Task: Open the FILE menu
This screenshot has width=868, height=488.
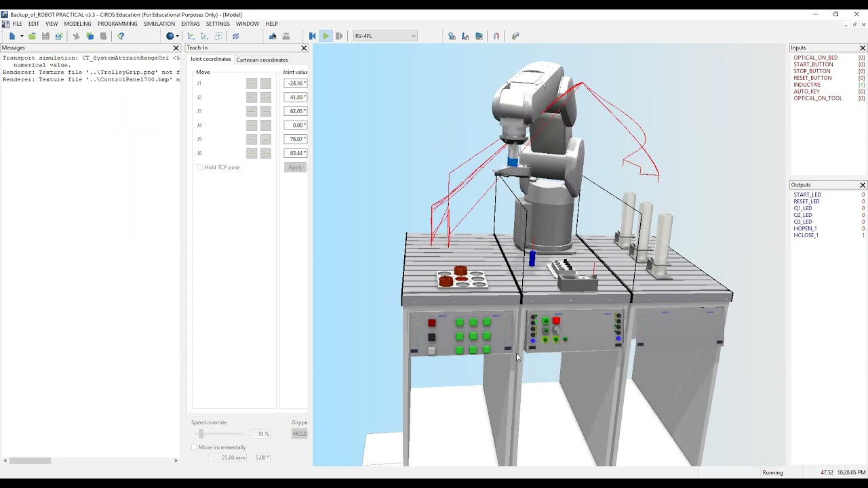Action: 17,24
